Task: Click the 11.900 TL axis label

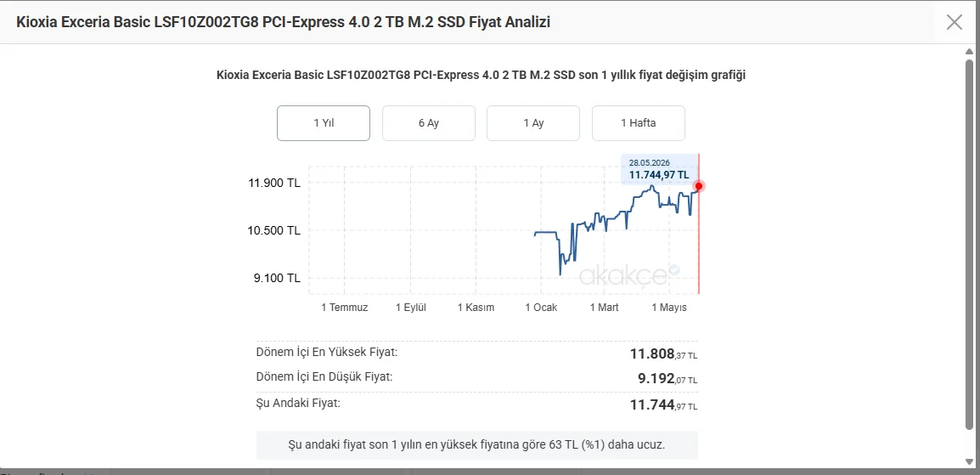Action: click(x=274, y=184)
